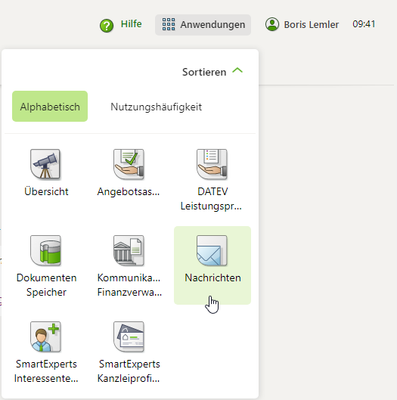This screenshot has height=400, width=397.
Task: Launch the Kommunika... Finanzverwa... app icon
Action: coord(129,251)
